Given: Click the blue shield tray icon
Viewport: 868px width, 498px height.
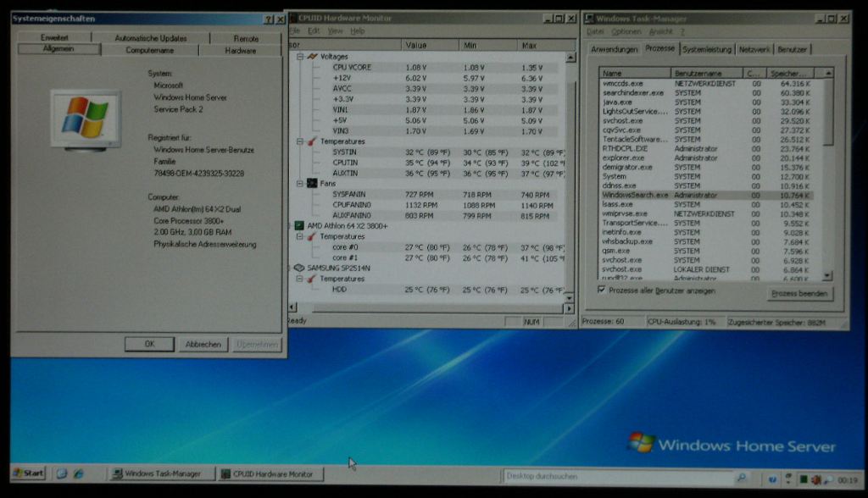Looking at the screenshot, I should click(x=772, y=479).
